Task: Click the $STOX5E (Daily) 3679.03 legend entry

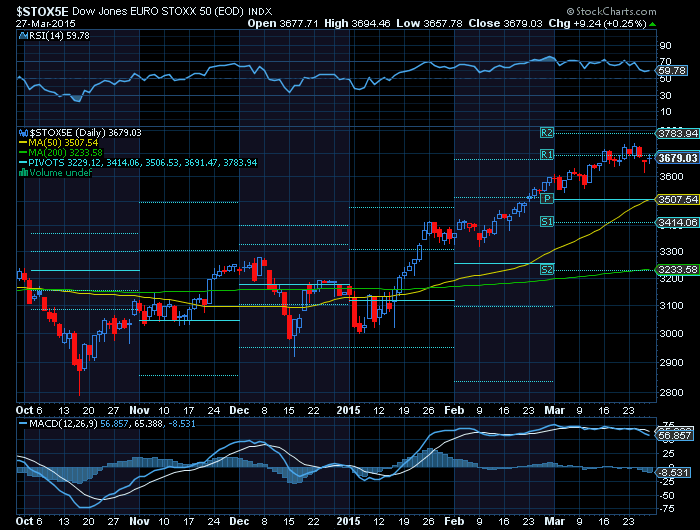Action: point(85,133)
